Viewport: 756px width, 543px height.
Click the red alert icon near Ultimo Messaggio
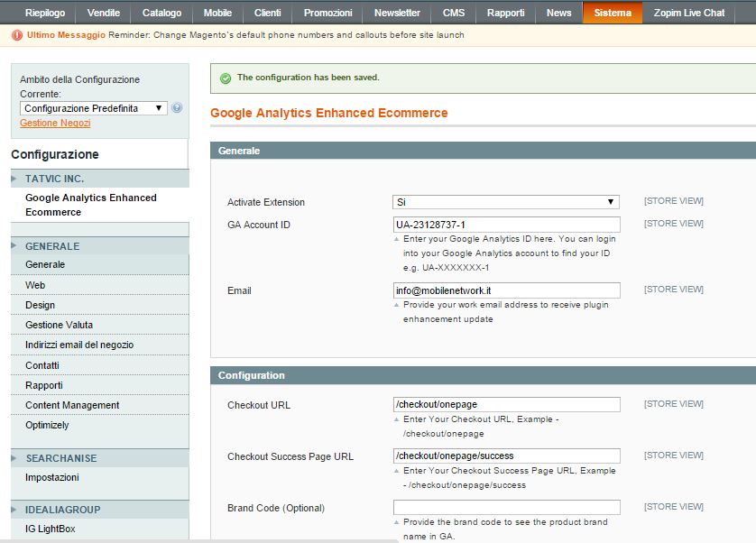pos(17,35)
